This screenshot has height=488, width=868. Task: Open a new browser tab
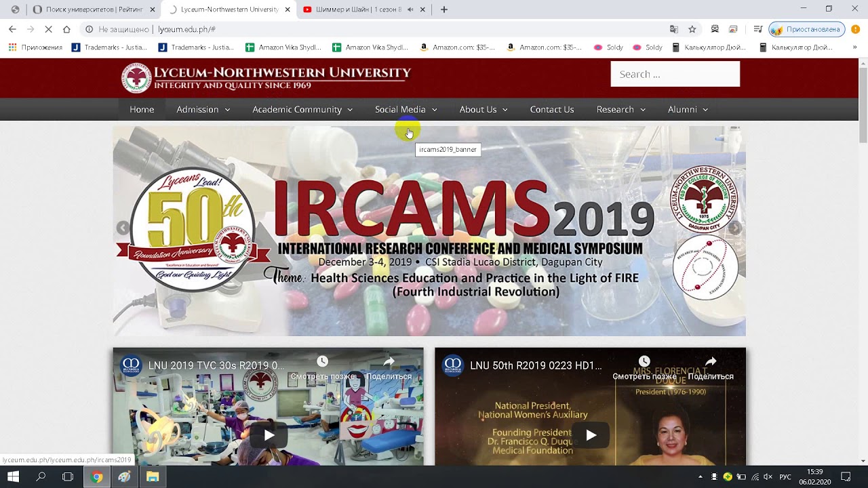pyautogui.click(x=444, y=9)
